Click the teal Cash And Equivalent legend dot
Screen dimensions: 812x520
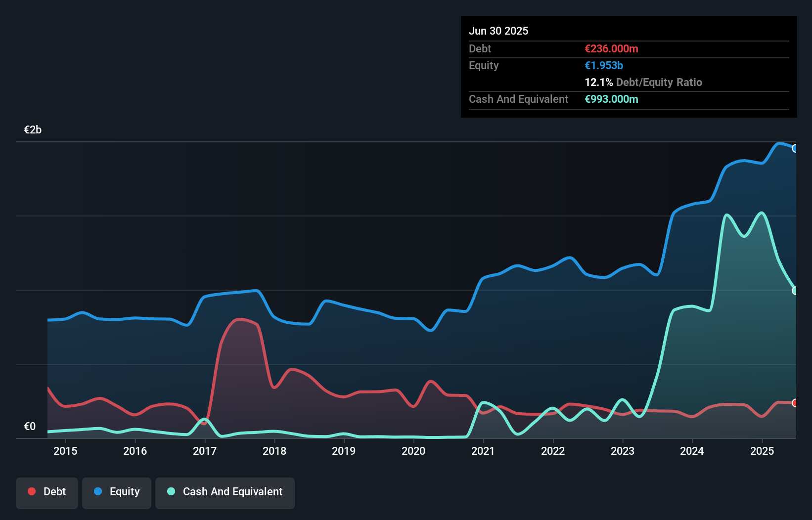pos(170,491)
